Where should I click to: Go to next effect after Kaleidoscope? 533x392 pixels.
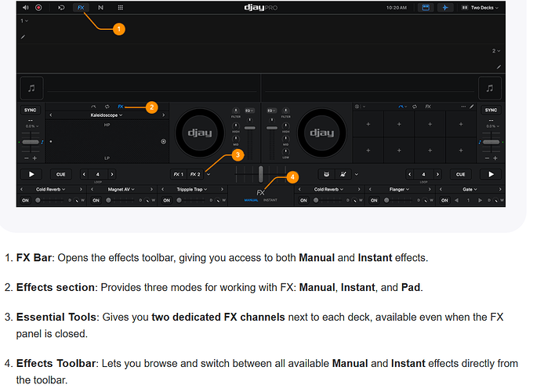pyautogui.click(x=164, y=115)
